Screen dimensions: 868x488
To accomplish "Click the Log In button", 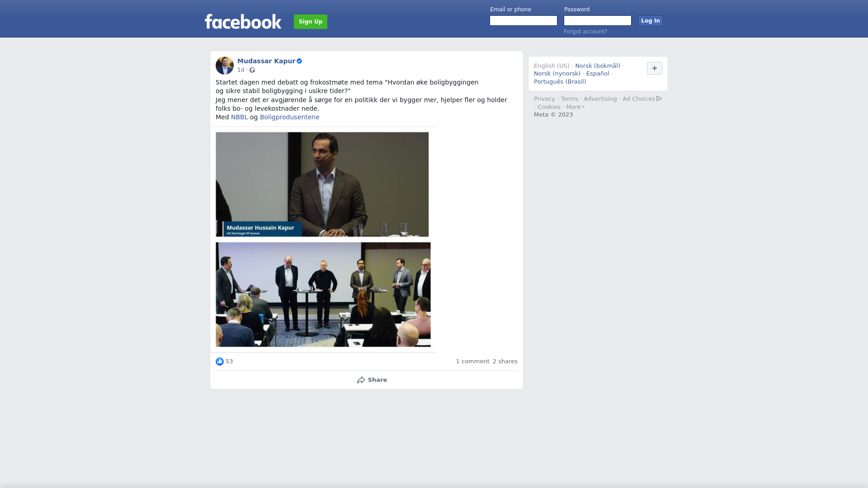I will [x=651, y=21].
